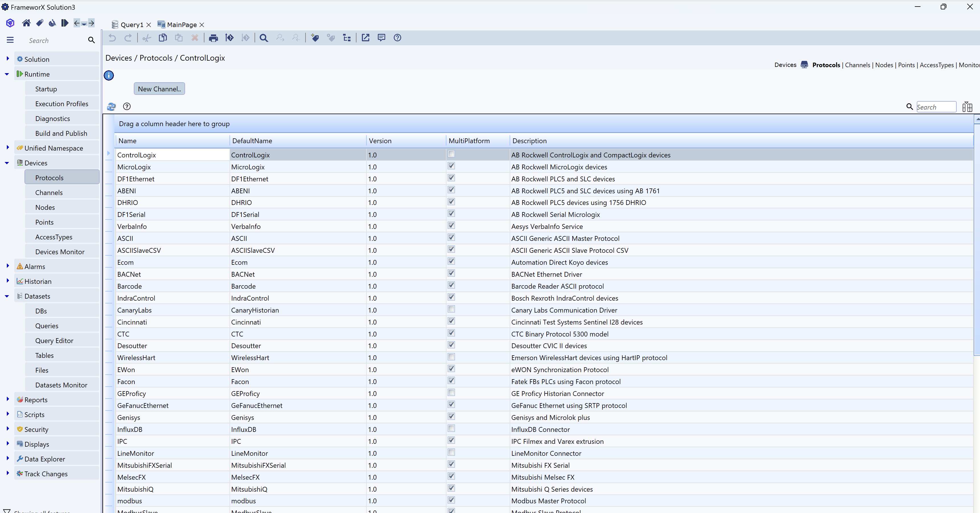
Task: Click the blue info circle icon
Action: [x=109, y=75]
